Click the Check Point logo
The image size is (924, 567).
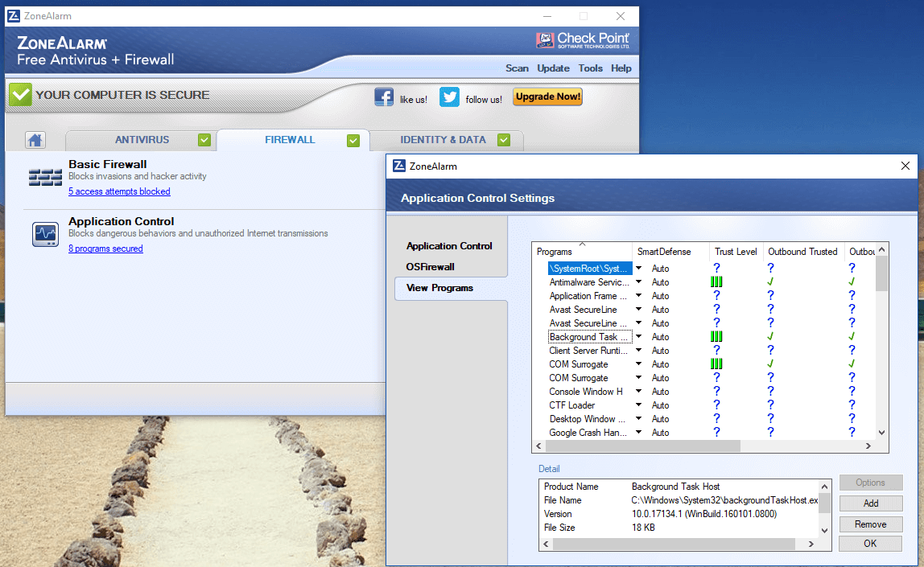pos(582,40)
